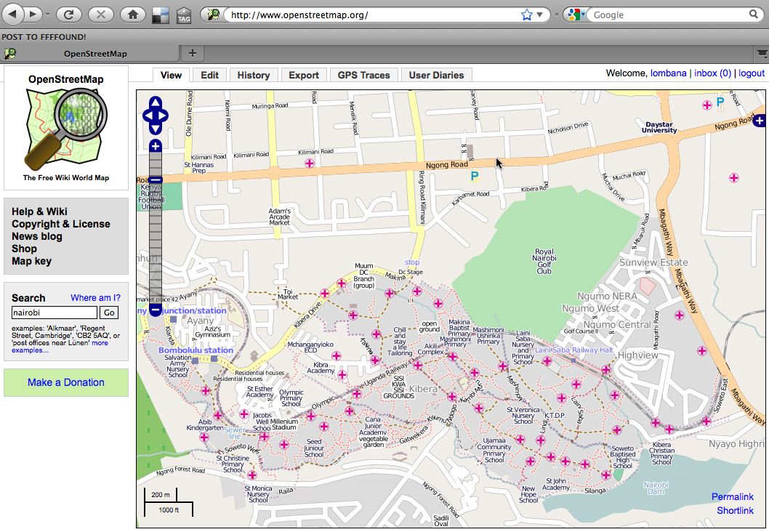Image resolution: width=769 pixels, height=532 pixels.
Task: Switch to the Export tab
Action: click(x=304, y=75)
